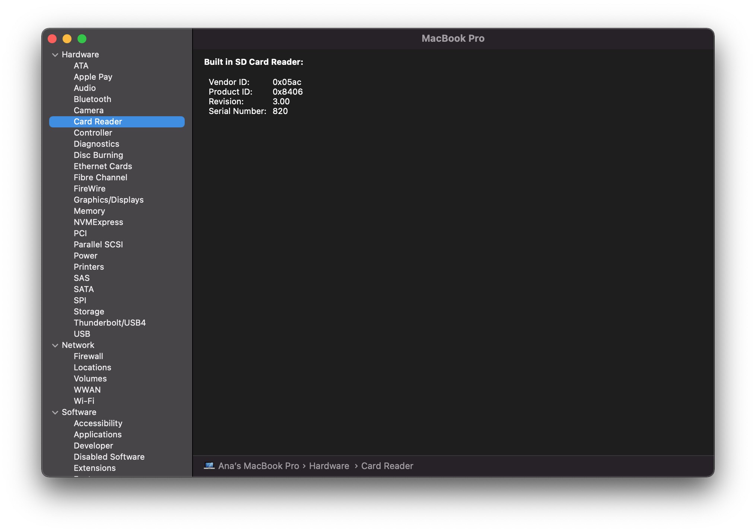The image size is (756, 532).
Task: Select the Firewall item under Network
Action: click(x=88, y=356)
